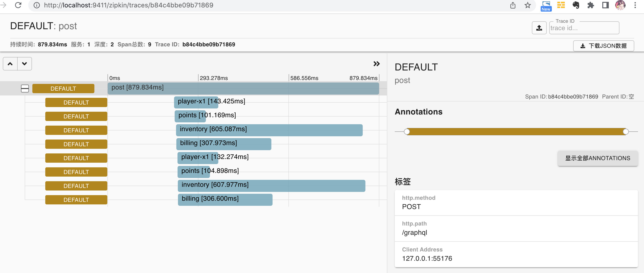Open Chrome three-dot menu

tap(635, 5)
